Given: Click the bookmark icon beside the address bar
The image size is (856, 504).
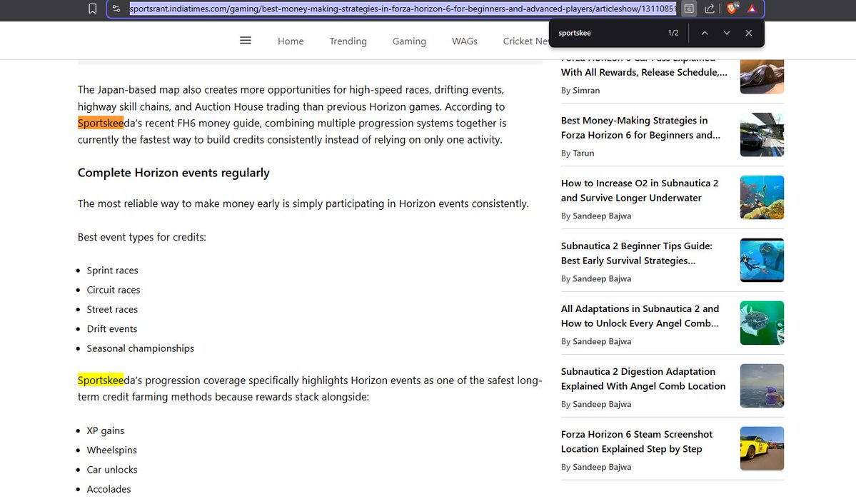Looking at the screenshot, I should pos(93,9).
